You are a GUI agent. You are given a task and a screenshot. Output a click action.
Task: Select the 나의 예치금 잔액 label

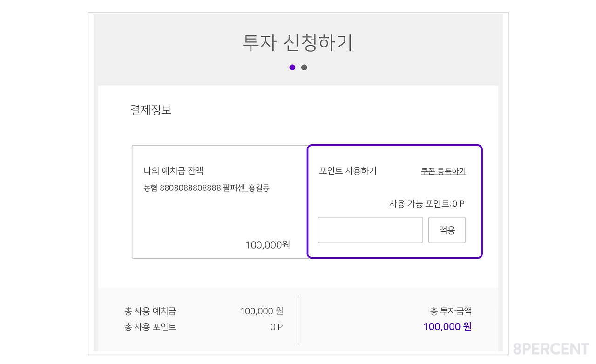(173, 171)
